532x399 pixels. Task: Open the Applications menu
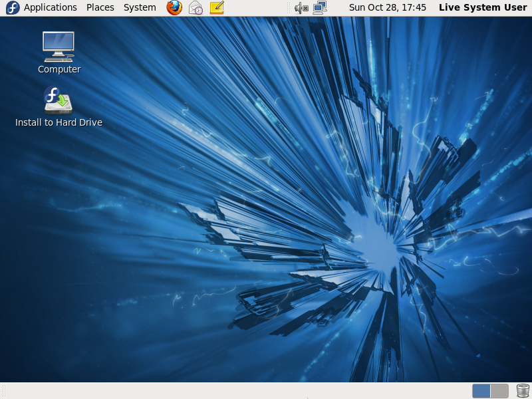(51, 8)
